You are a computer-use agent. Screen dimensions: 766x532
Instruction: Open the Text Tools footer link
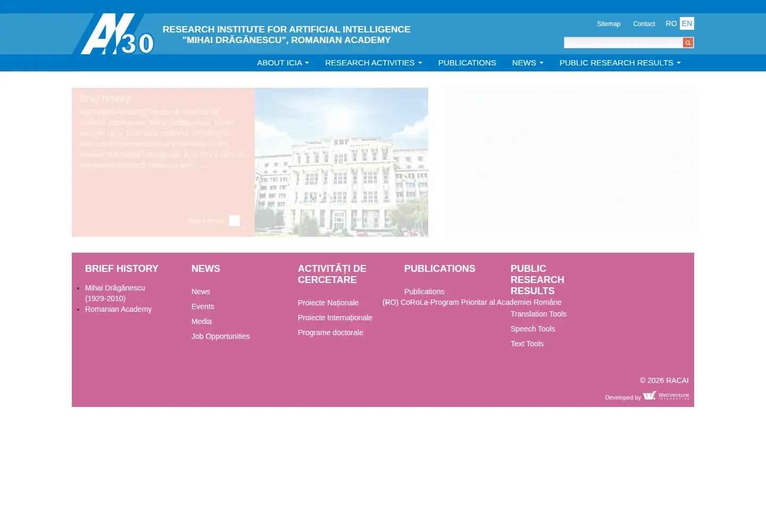(x=527, y=344)
